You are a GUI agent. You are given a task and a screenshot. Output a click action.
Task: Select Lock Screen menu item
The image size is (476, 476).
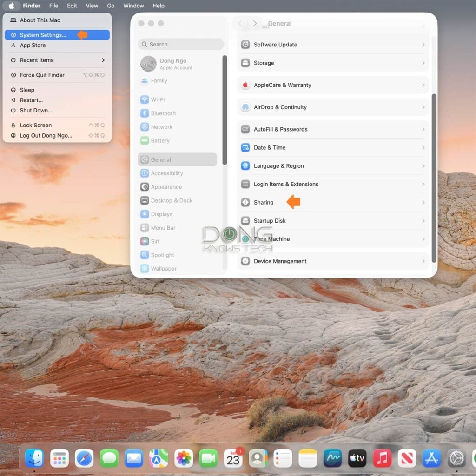click(x=57, y=126)
